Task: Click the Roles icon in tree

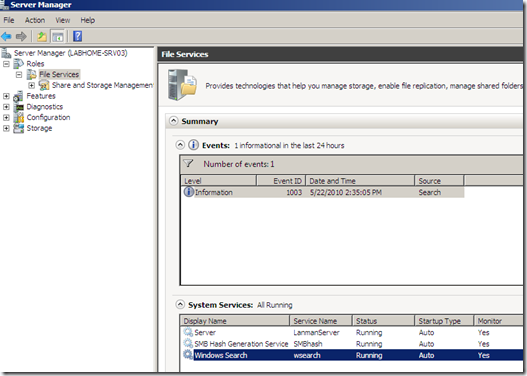Action: [18, 64]
